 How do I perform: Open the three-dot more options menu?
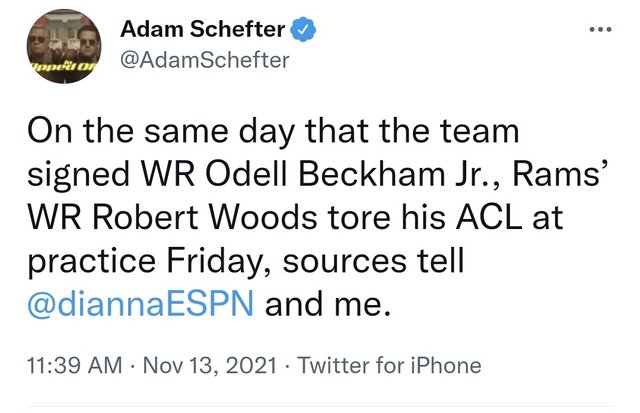[x=598, y=30]
